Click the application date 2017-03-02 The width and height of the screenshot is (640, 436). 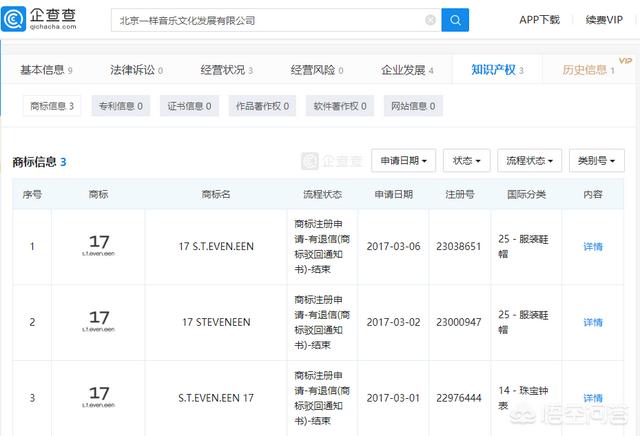393,322
